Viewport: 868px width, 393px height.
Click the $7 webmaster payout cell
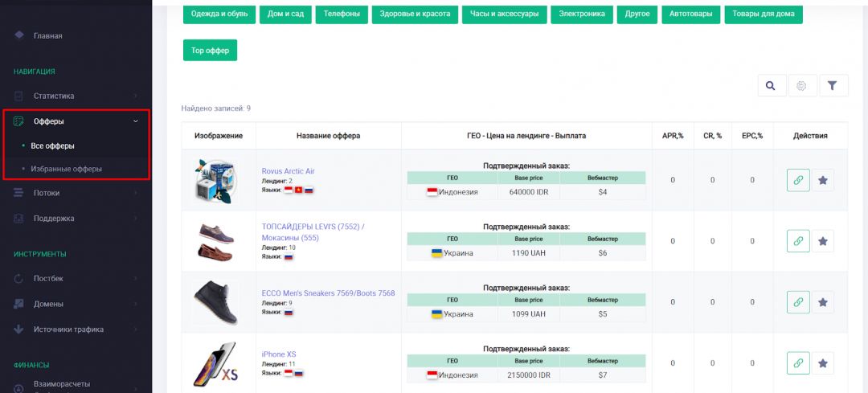tap(603, 375)
